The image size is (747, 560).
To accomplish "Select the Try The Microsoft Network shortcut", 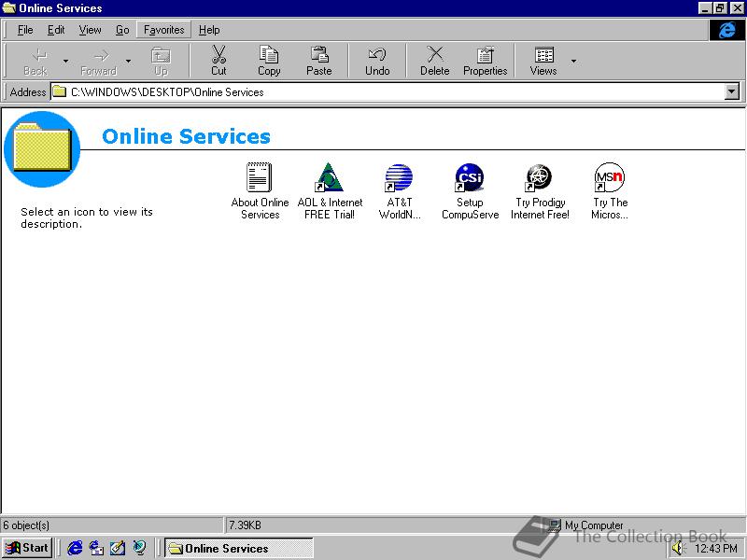I will pyautogui.click(x=610, y=191).
